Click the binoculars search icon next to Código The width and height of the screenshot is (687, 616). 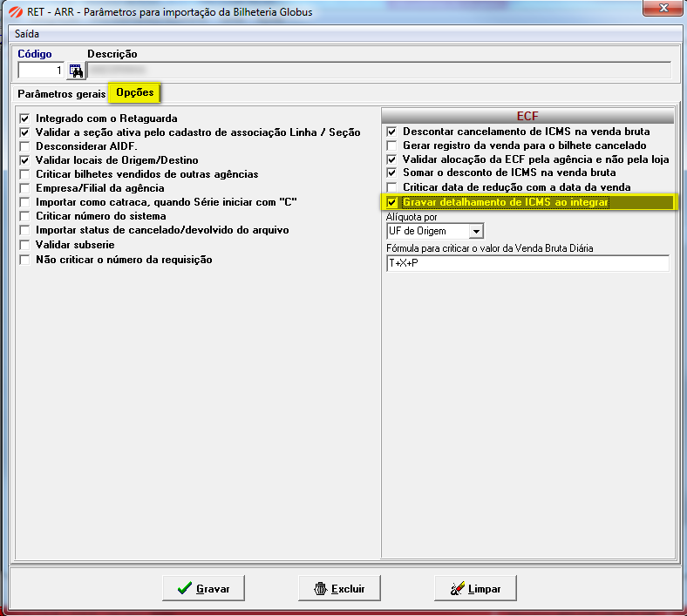point(76,71)
